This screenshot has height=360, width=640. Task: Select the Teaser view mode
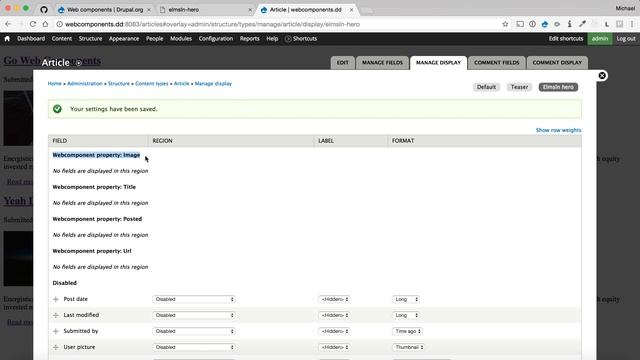click(519, 87)
